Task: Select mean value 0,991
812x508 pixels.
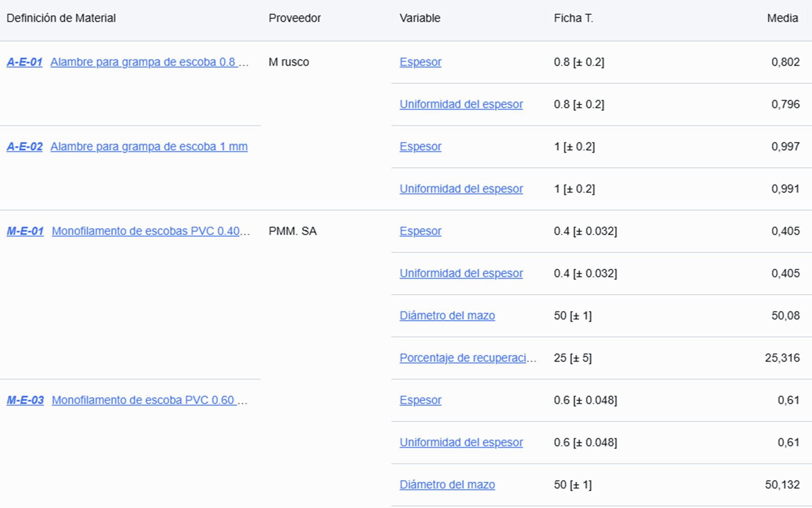Action: (786, 188)
